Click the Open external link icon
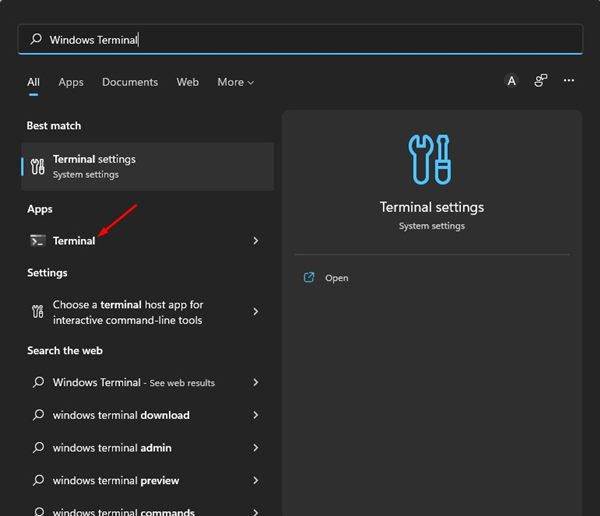The height and width of the screenshot is (516, 600). point(309,278)
